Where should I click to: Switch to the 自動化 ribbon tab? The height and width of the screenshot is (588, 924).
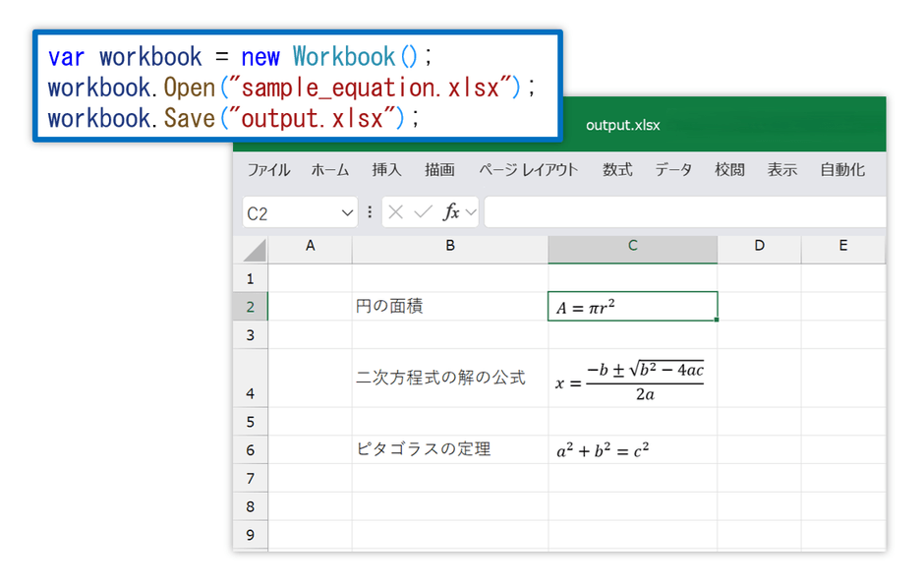click(x=842, y=170)
